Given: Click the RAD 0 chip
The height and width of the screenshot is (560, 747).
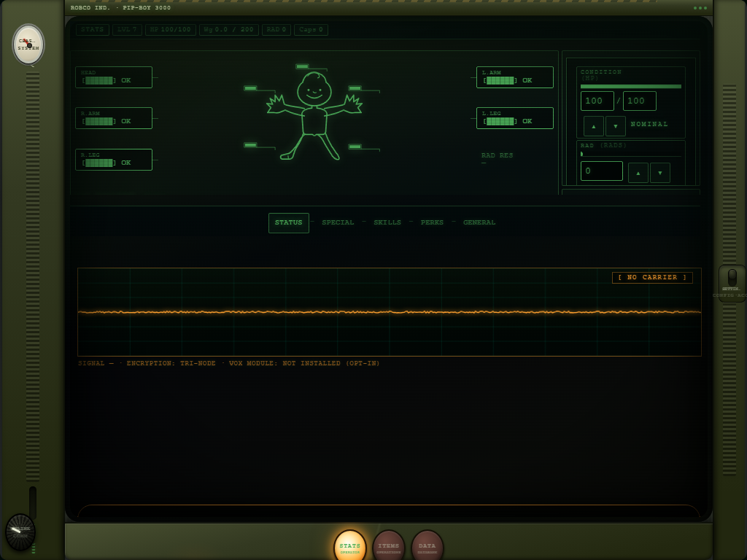Looking at the screenshot, I should (276, 29).
